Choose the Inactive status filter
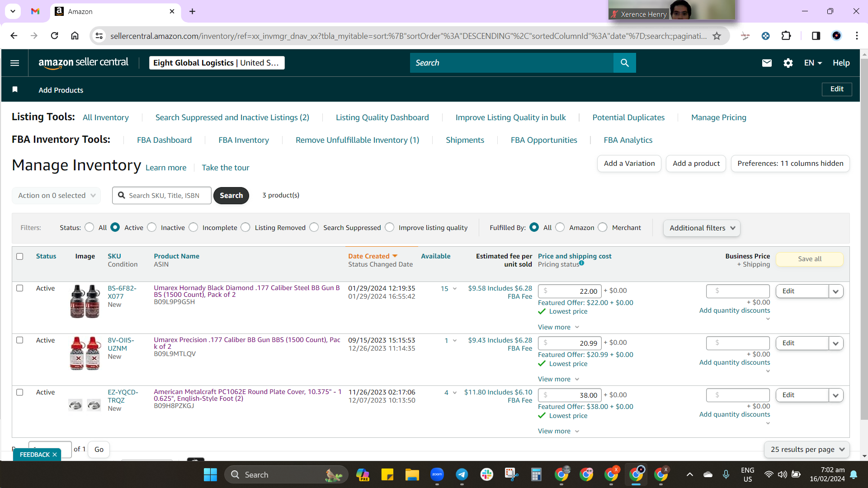Image resolution: width=868 pixels, height=488 pixels. 152,227
